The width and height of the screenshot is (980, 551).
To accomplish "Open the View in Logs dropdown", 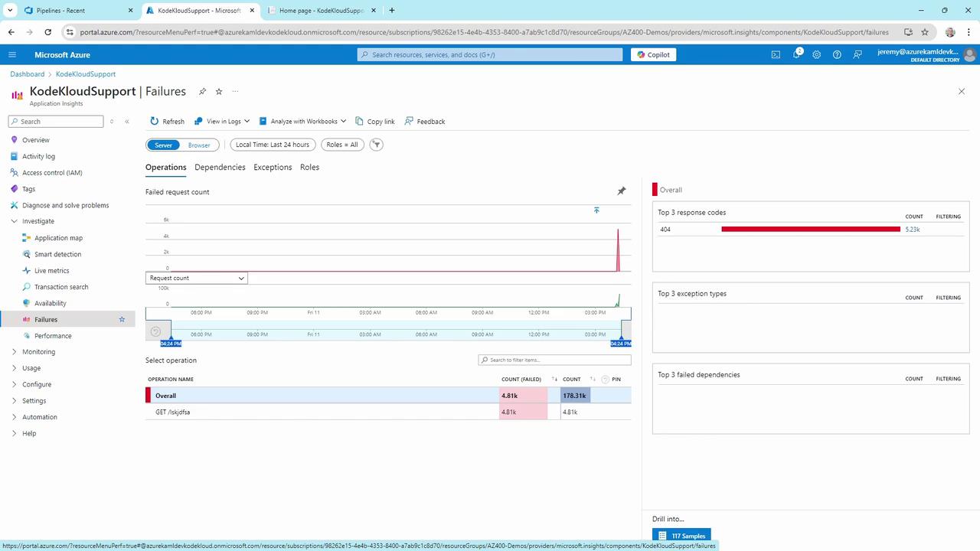I will (222, 122).
